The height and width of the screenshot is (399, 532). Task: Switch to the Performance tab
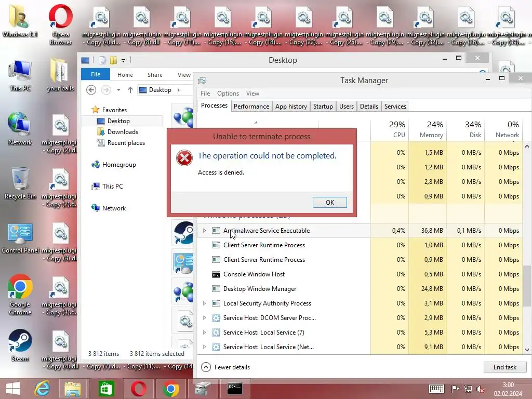(251, 107)
